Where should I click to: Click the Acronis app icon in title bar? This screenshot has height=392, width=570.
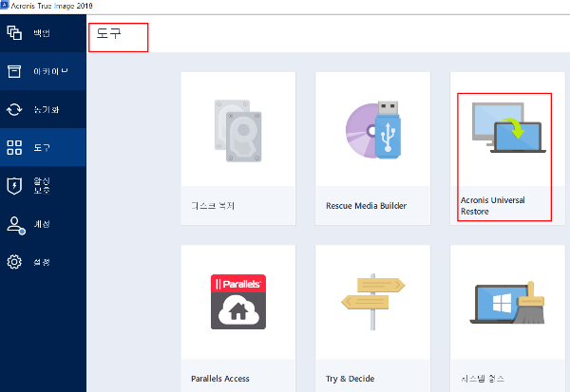point(5,5)
